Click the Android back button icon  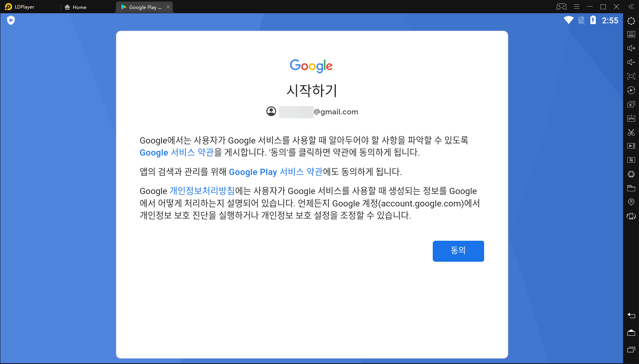[631, 315]
